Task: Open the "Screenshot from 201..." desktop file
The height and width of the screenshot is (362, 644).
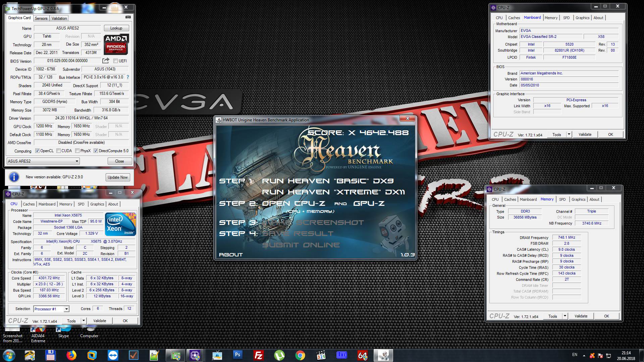Action: click(x=13, y=334)
